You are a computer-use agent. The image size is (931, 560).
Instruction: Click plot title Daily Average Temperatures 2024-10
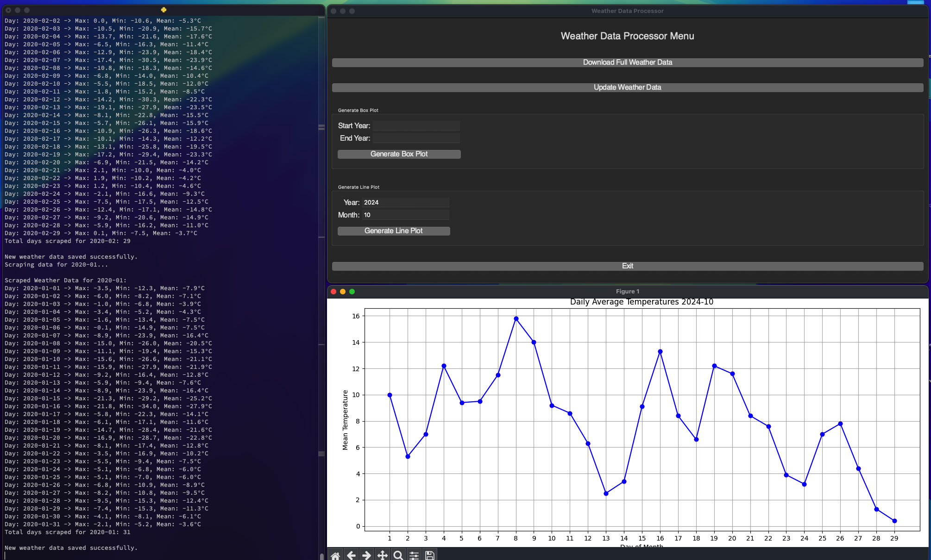[642, 302]
